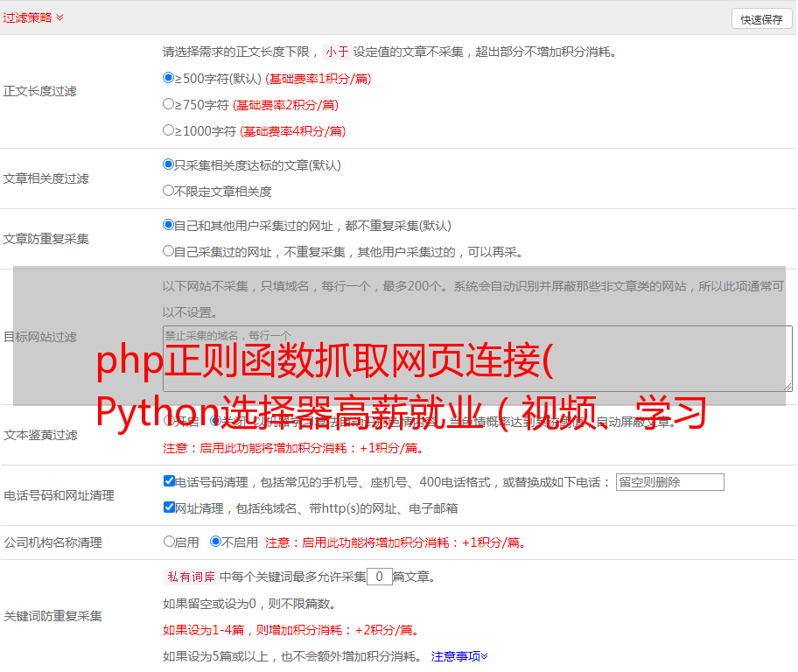The height and width of the screenshot is (672, 798).
Task: Click the keyword article count input field
Action: click(x=379, y=577)
